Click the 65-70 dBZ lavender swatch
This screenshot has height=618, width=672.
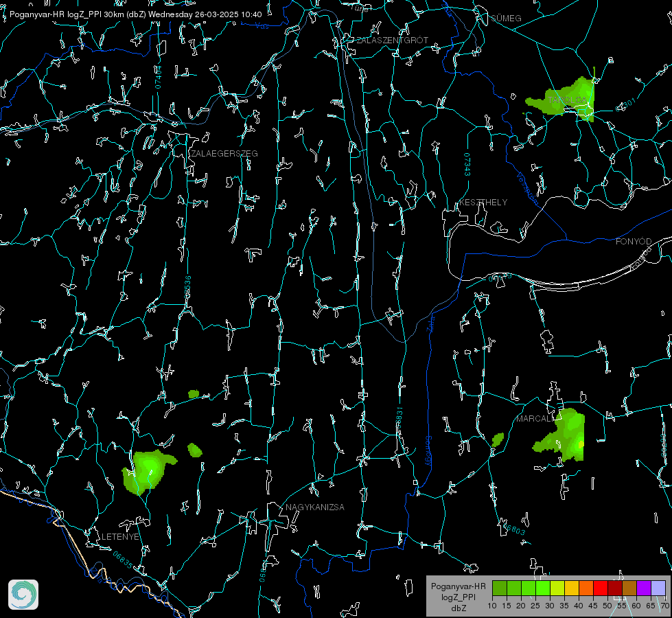coord(658,588)
